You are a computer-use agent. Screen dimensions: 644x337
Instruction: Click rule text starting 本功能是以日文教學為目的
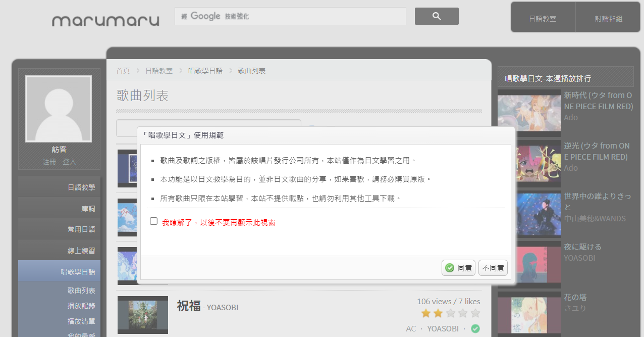(x=296, y=179)
